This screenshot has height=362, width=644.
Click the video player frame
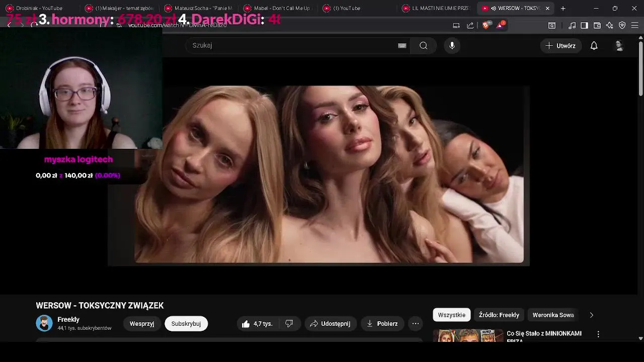(318, 175)
